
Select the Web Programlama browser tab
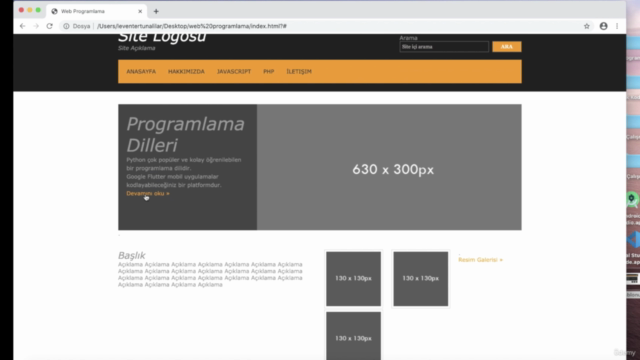pos(96,11)
